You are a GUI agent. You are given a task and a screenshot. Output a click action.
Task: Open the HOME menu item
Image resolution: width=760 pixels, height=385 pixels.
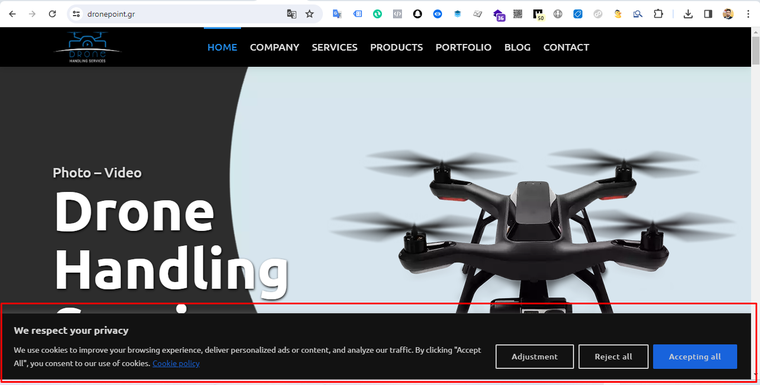[222, 47]
